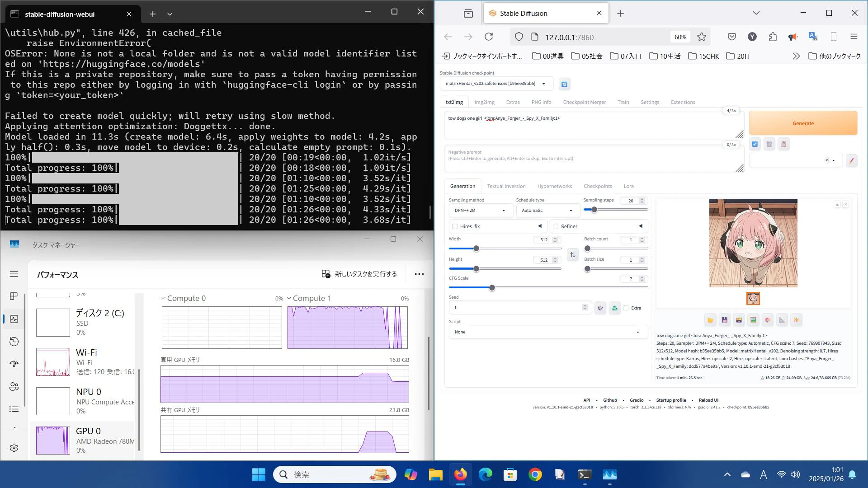Image resolution: width=868 pixels, height=488 pixels.
Task: Open the Settings tab
Action: tap(650, 102)
